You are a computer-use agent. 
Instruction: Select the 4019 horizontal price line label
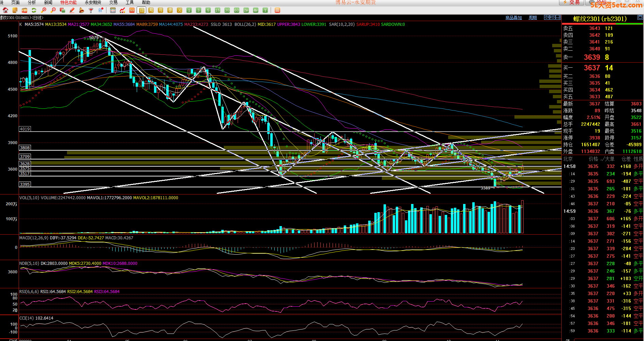(x=25, y=129)
